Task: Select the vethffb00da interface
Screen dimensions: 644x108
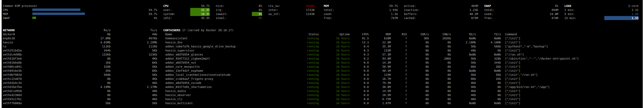Action: (12, 103)
